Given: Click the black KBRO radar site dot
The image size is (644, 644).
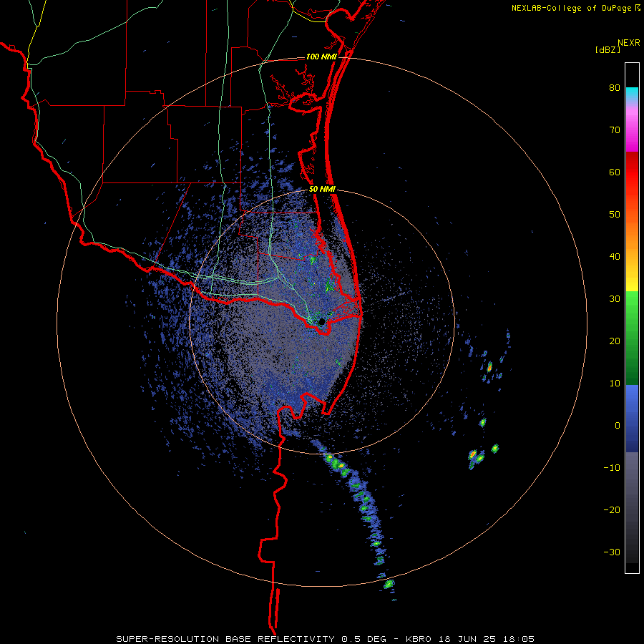Looking at the screenshot, I should tap(321, 321).
